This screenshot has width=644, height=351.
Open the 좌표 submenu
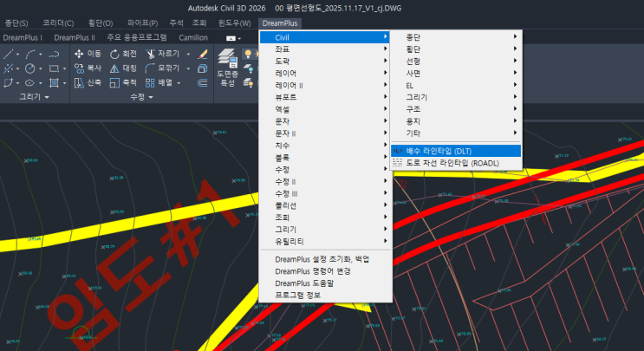(x=325, y=49)
